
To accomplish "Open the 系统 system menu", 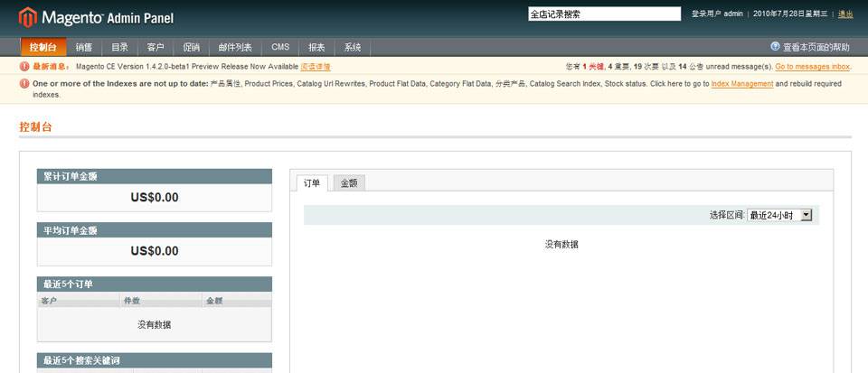I will tap(353, 47).
